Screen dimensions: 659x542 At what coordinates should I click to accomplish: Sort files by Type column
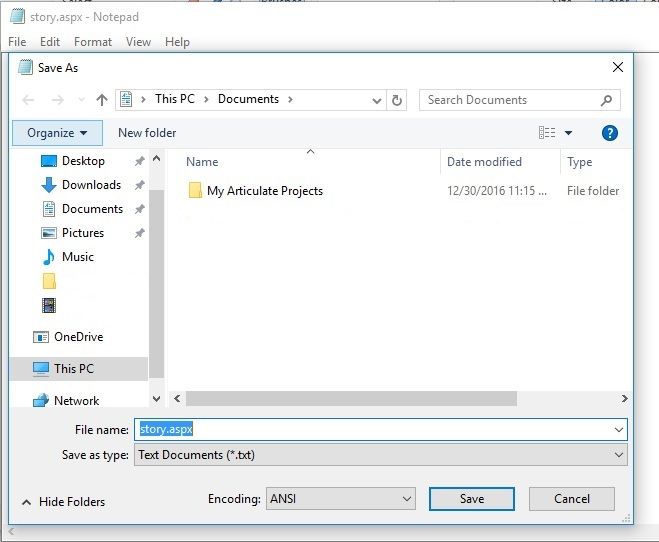coord(580,162)
